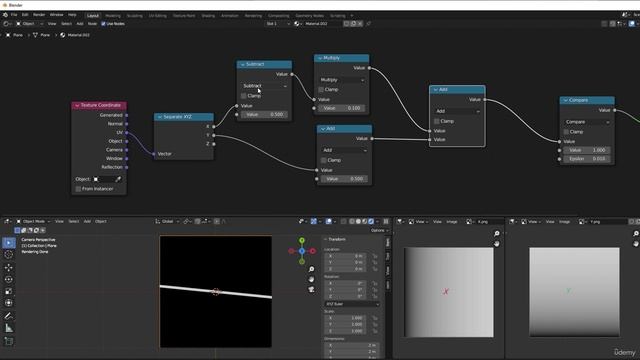640x360 pixels.
Task: Click lock icon beside Location X field
Action: [x=375, y=256]
